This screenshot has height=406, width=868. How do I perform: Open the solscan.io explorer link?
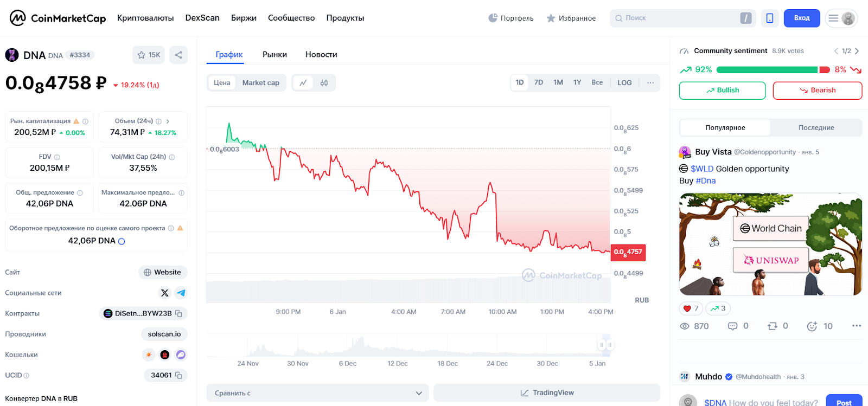[164, 334]
